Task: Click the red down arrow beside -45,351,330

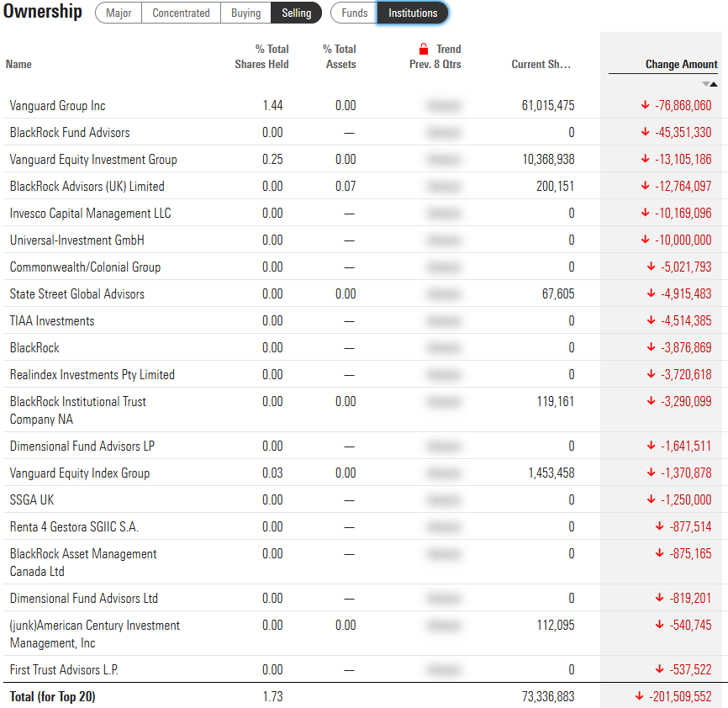Action: coord(645,132)
